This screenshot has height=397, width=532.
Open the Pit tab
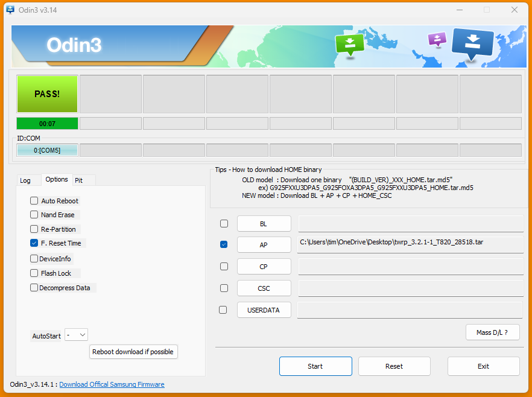click(x=79, y=180)
